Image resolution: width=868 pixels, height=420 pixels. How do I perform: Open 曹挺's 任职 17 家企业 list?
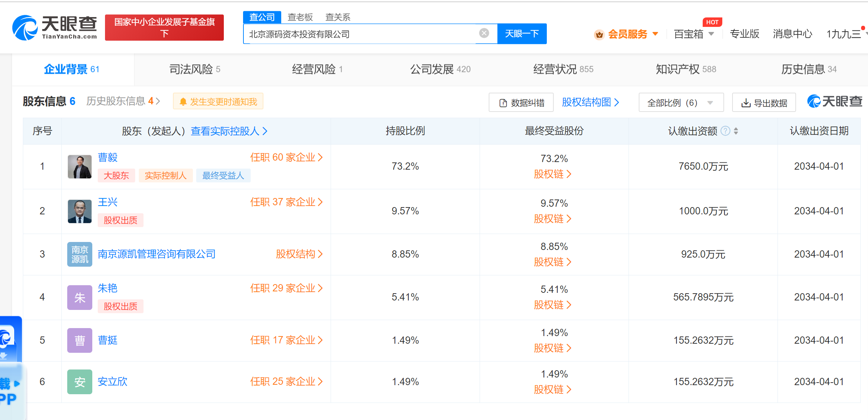click(286, 340)
